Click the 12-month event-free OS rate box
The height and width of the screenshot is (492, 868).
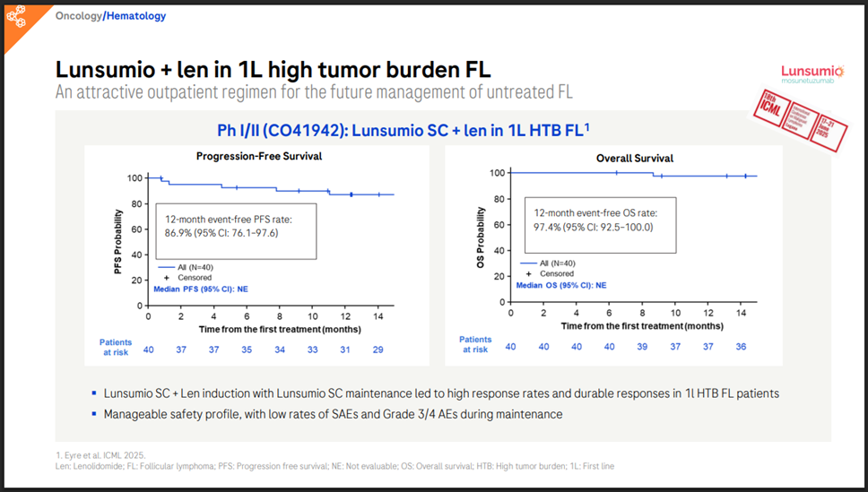coord(601,225)
